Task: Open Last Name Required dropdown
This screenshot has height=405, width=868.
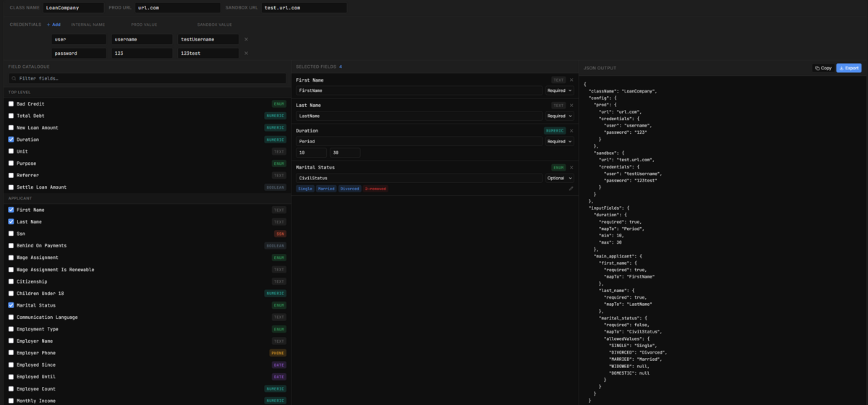Action: (x=560, y=116)
